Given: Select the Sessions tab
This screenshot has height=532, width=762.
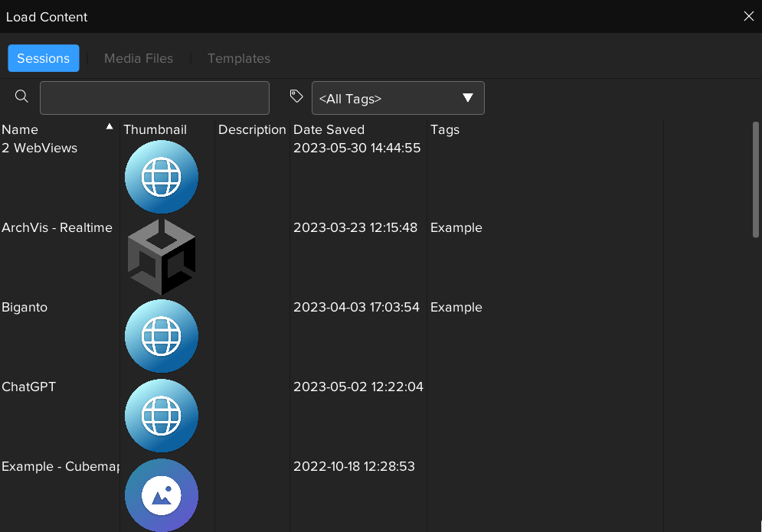Looking at the screenshot, I should 44,58.
